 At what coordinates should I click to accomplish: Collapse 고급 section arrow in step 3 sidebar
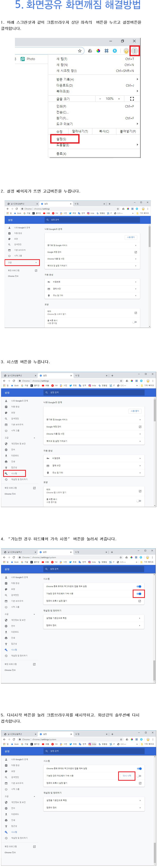pos(35,438)
